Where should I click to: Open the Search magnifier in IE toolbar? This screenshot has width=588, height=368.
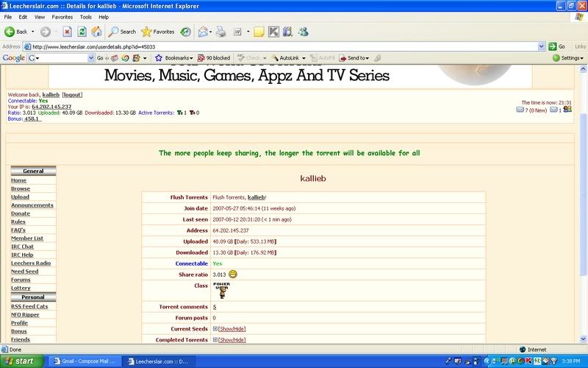pos(122,32)
